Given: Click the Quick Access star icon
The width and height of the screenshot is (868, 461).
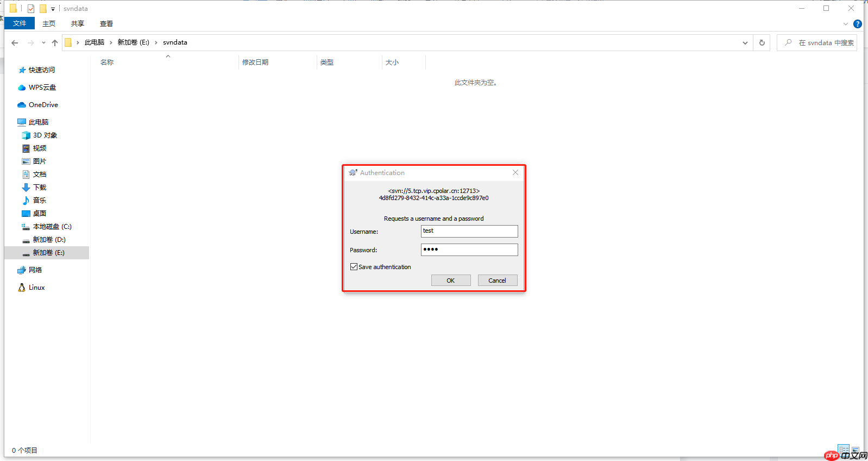Looking at the screenshot, I should [x=22, y=70].
